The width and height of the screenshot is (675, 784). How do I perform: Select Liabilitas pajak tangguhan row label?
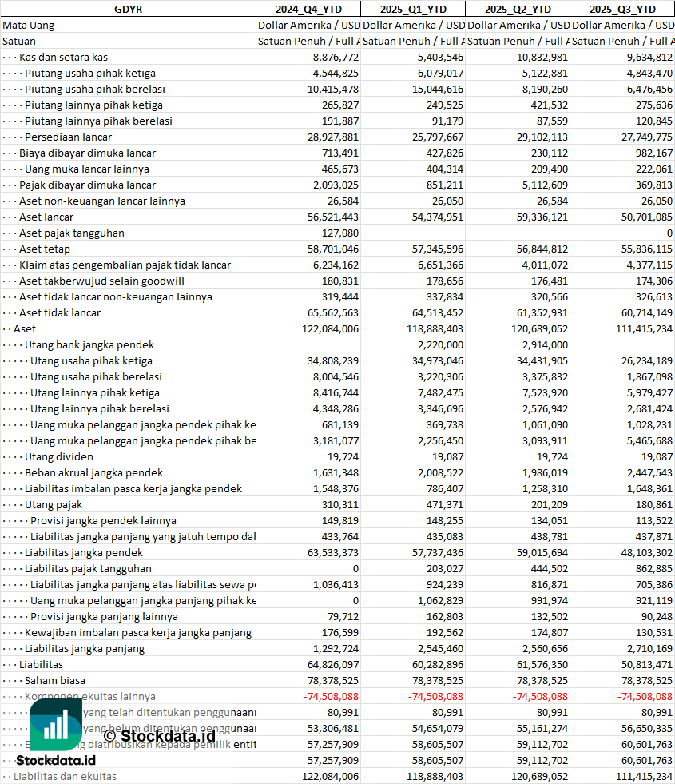pos(88,569)
